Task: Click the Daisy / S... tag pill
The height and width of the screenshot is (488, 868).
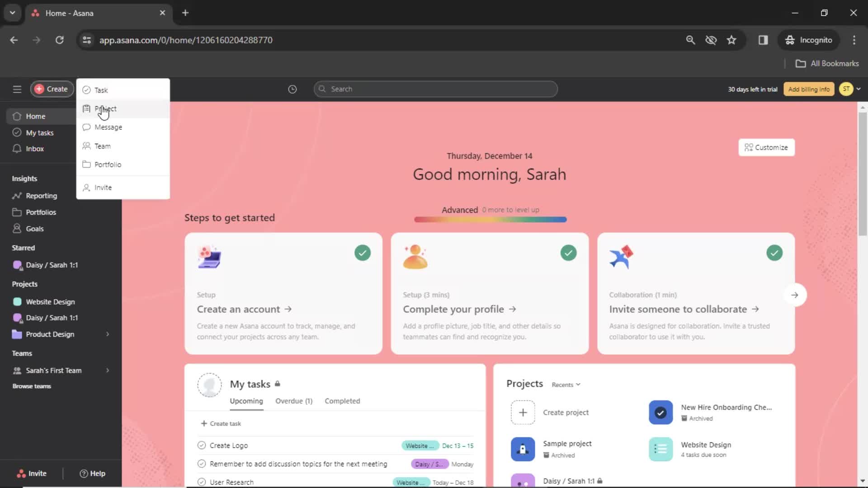Action: pos(429,464)
